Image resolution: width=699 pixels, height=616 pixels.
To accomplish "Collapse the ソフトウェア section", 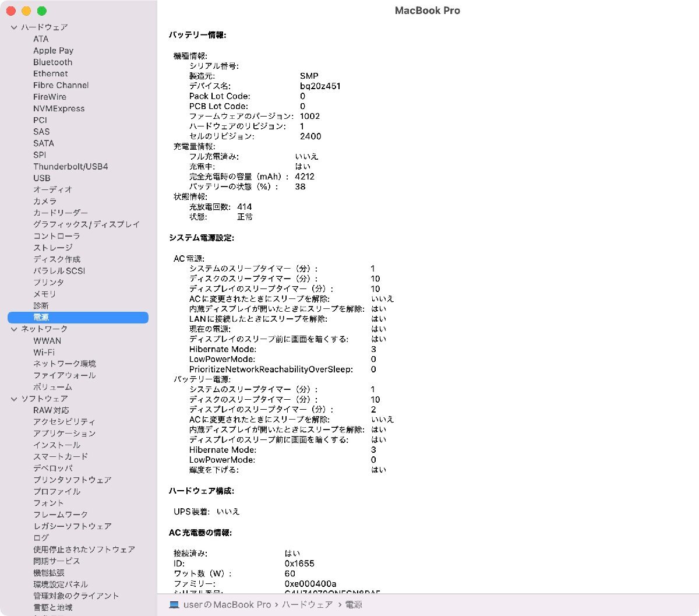I will [x=13, y=399].
